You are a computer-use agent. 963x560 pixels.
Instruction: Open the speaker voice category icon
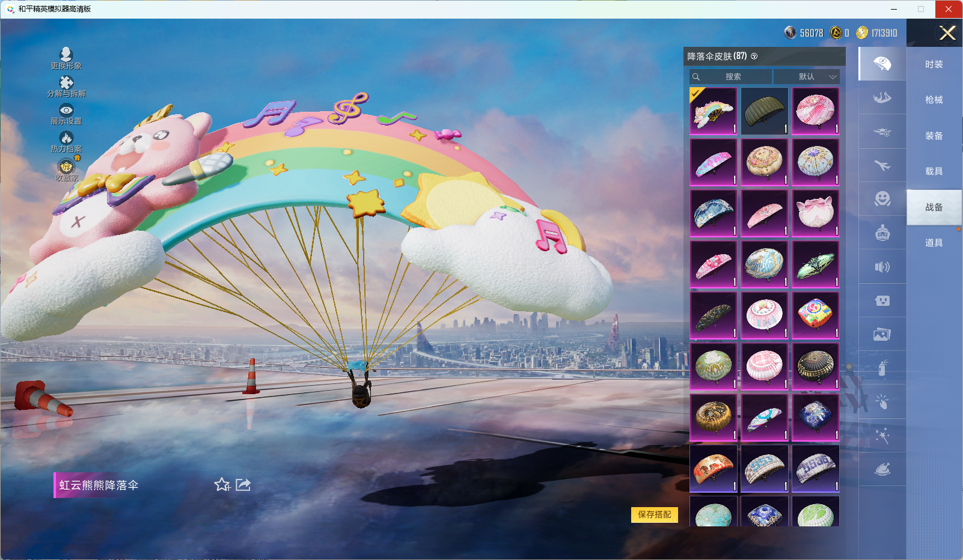(882, 267)
